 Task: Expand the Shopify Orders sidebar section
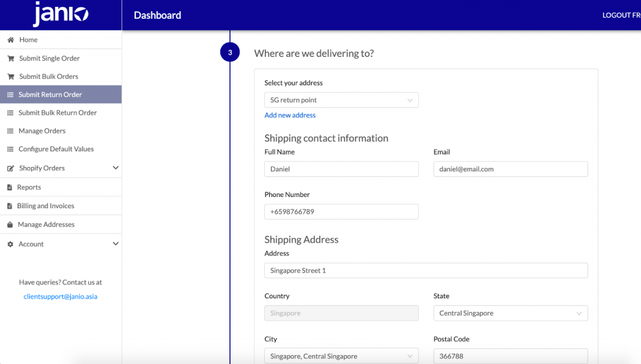tap(115, 168)
